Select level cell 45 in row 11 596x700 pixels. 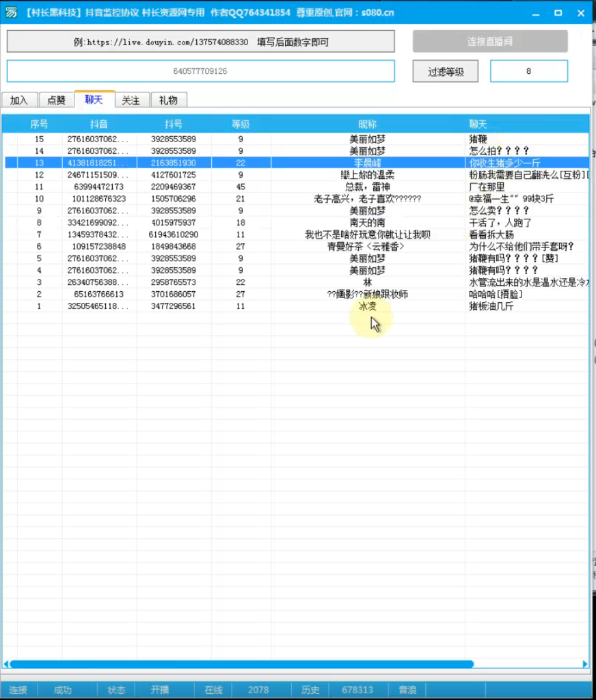coord(241,187)
